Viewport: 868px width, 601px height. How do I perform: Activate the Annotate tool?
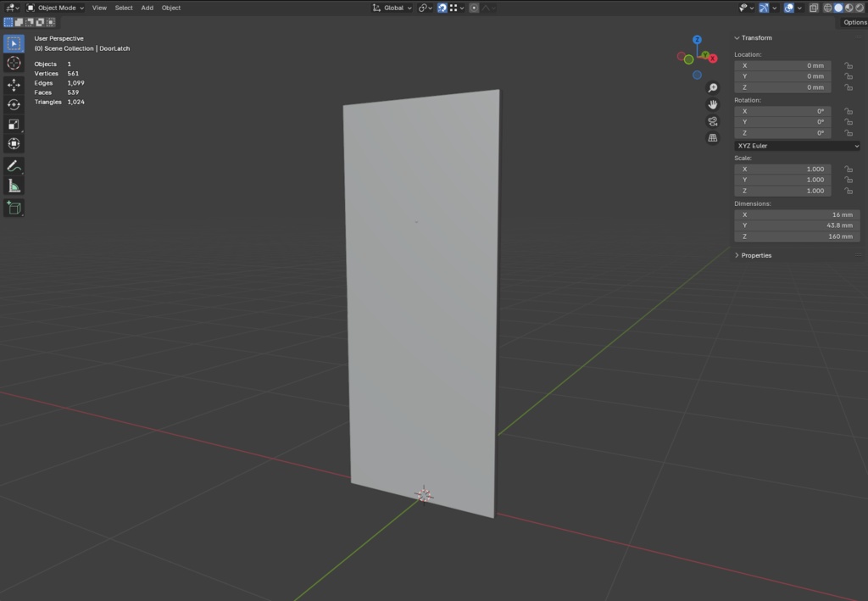click(14, 166)
